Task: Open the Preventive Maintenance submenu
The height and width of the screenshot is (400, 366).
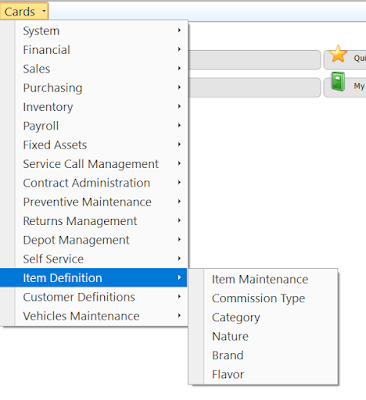Action: point(94,202)
